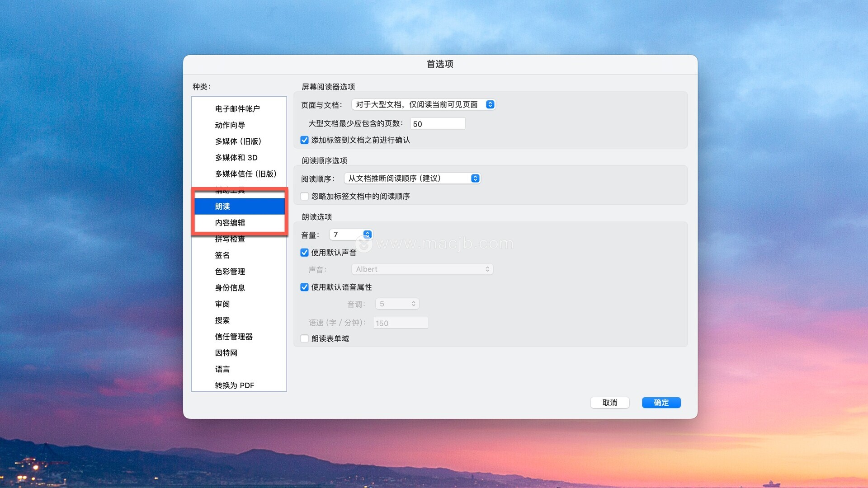The height and width of the screenshot is (488, 868).
Task: Uncheck 使用默认语音属性 checkbox
Action: (305, 287)
